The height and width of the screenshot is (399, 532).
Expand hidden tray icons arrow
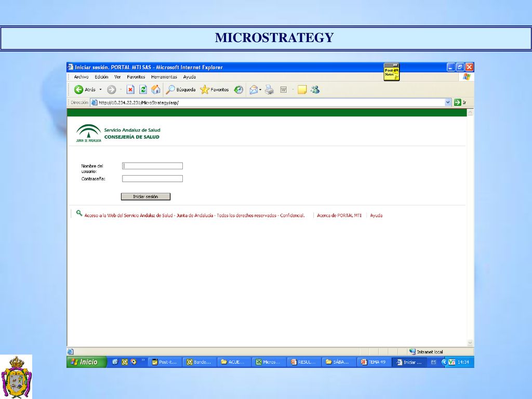click(444, 362)
